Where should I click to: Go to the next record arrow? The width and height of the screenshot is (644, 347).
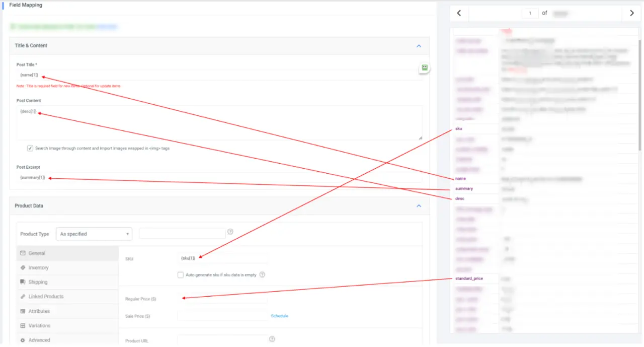632,13
